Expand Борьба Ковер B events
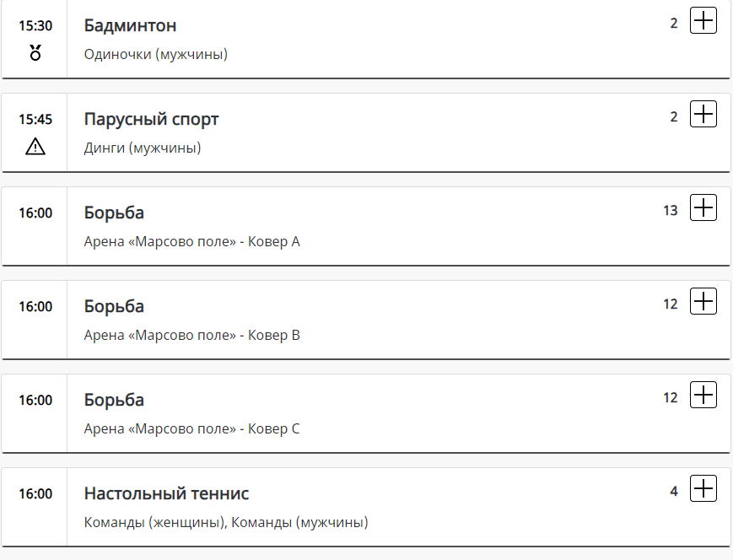 tap(703, 302)
